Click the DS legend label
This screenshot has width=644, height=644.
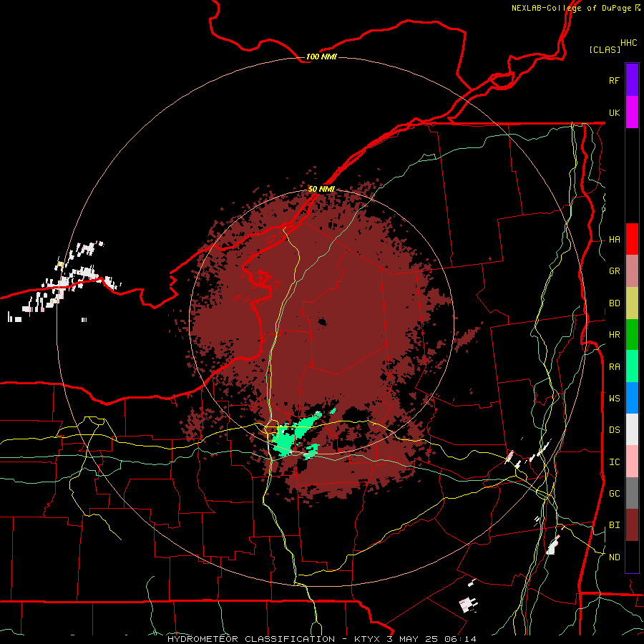pyautogui.click(x=614, y=430)
